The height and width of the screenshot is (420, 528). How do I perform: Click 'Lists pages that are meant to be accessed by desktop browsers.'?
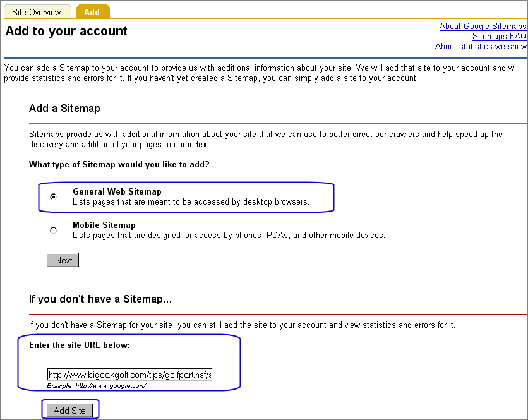click(x=191, y=201)
